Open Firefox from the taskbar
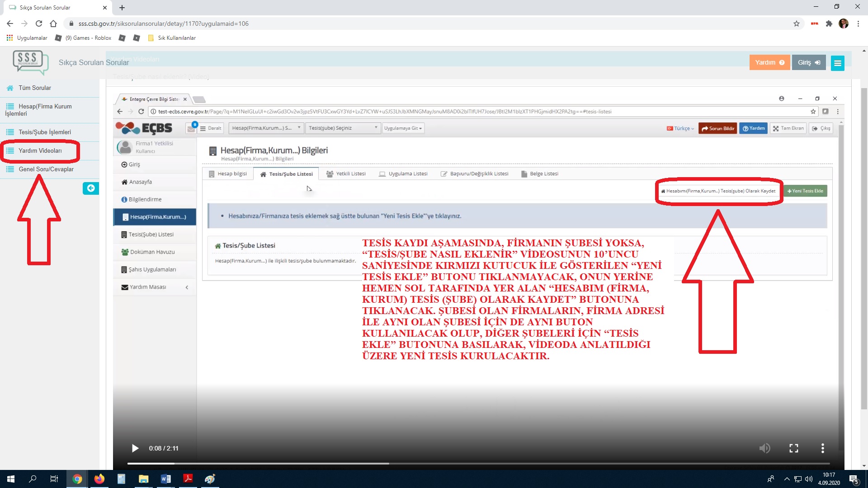The height and width of the screenshot is (488, 868). [99, 479]
